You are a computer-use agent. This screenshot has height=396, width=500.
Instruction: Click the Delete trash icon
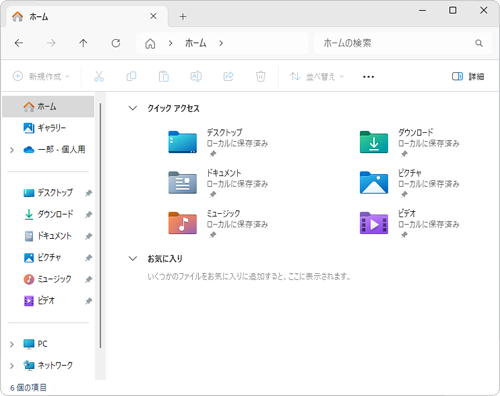click(x=261, y=77)
